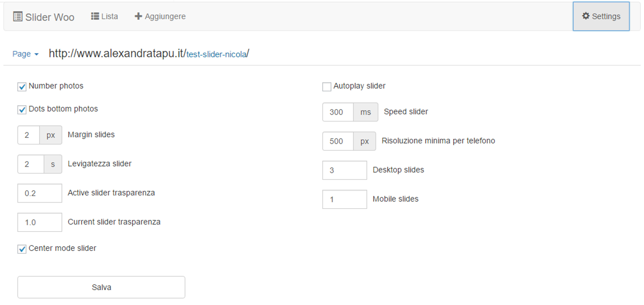Click the Slider Woo list icon

(17, 17)
